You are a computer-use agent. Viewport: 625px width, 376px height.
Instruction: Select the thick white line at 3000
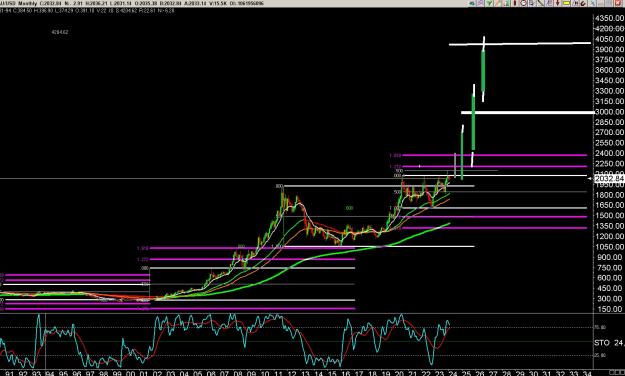pyautogui.click(x=528, y=112)
